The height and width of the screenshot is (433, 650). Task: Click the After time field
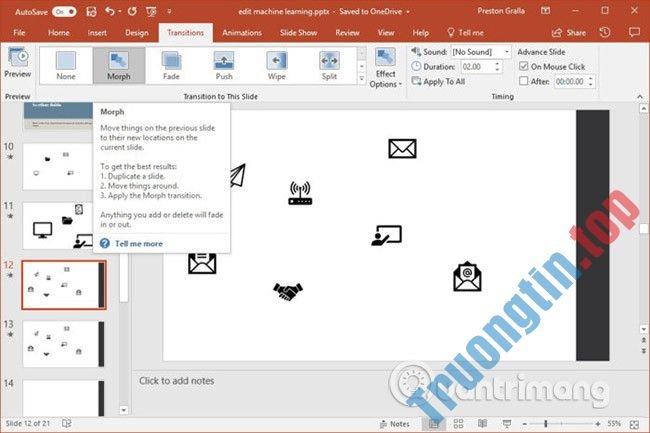click(x=570, y=82)
